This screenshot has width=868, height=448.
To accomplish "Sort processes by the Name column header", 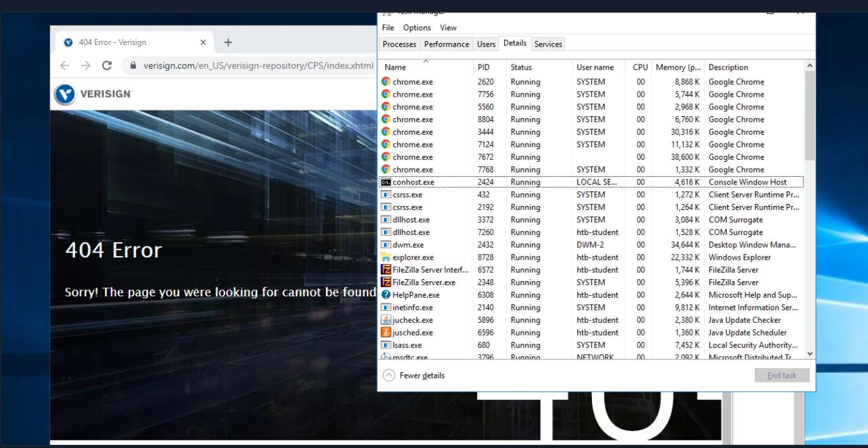I will click(x=426, y=67).
